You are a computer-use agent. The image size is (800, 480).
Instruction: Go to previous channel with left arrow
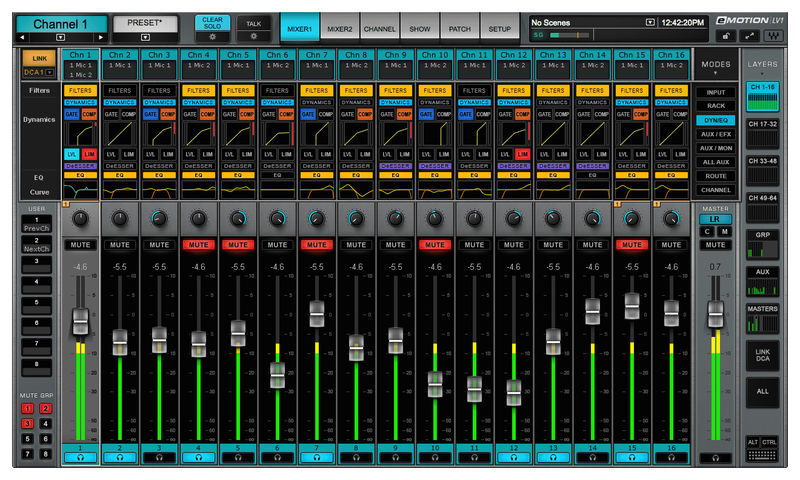[22, 37]
